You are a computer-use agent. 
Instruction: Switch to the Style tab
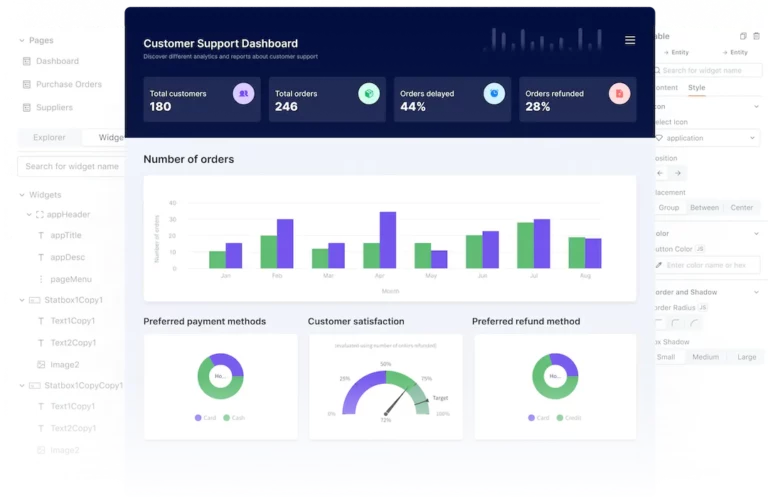tap(697, 88)
